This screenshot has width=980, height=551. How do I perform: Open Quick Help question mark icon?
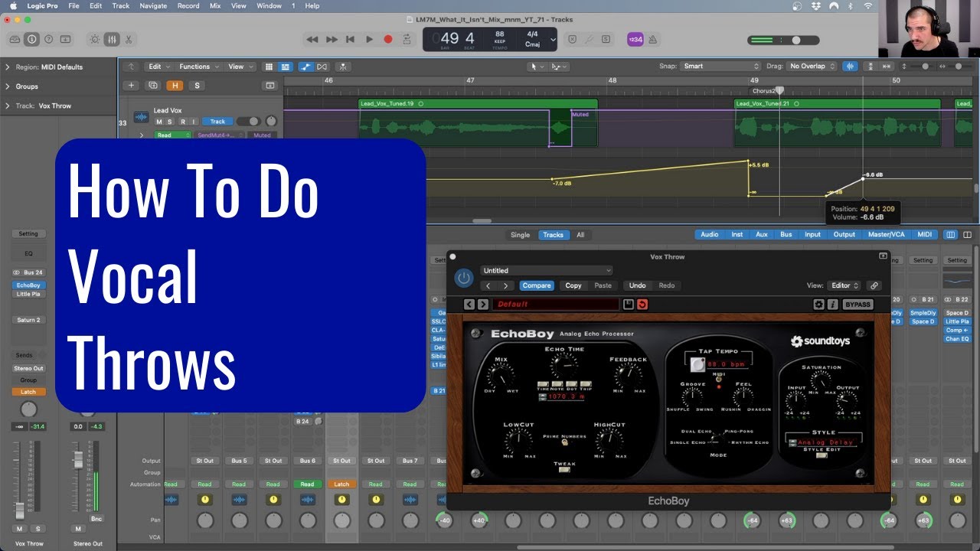point(48,39)
